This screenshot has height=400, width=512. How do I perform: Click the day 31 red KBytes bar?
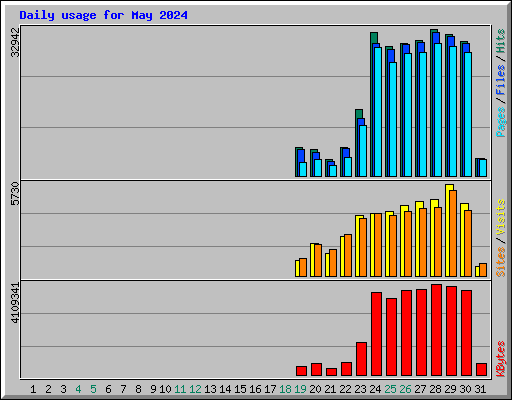click(481, 370)
